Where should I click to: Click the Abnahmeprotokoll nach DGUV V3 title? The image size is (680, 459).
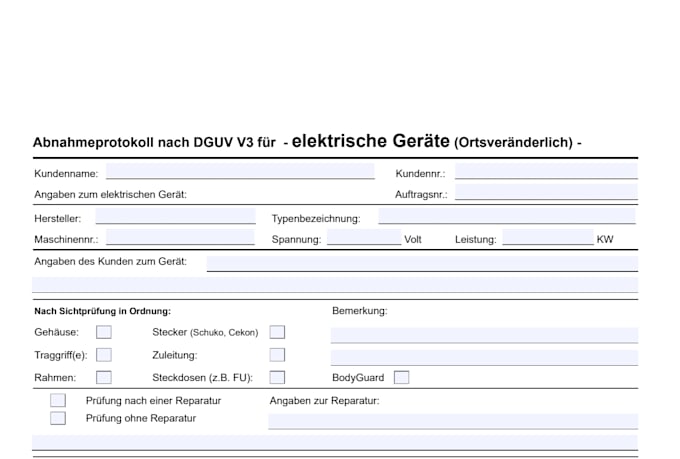[307, 141]
